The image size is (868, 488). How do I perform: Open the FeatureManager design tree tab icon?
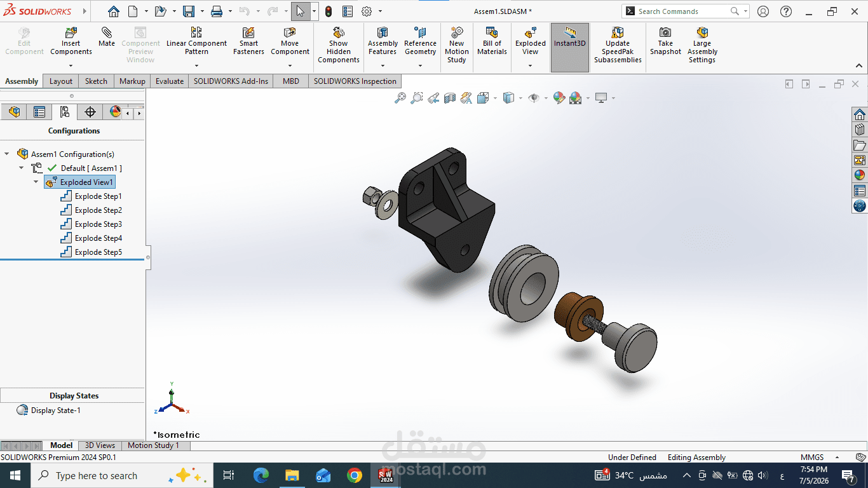[14, 112]
